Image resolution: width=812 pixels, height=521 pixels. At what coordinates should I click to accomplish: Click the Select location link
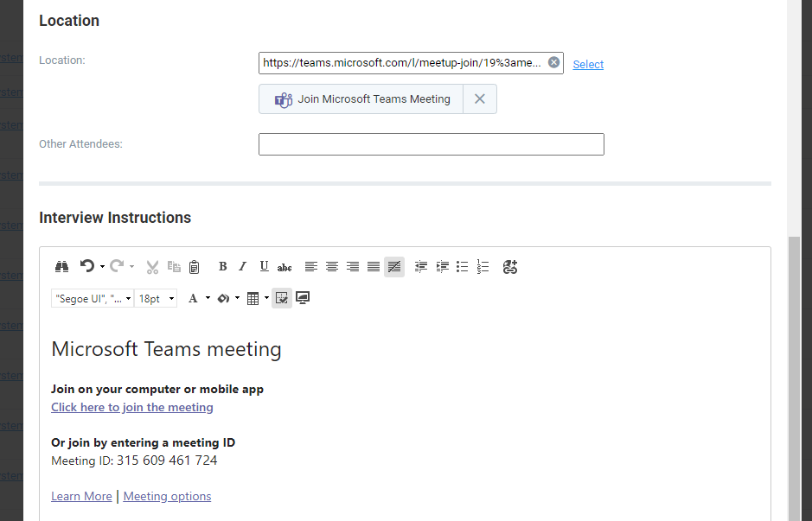point(588,64)
